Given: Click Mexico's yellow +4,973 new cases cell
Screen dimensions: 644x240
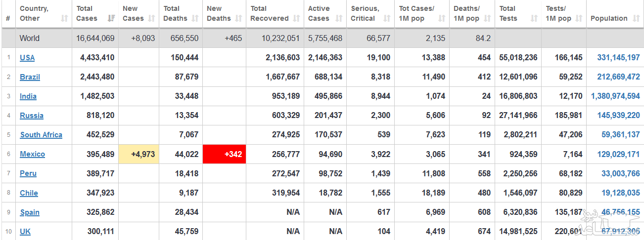Looking at the screenshot, I should tap(138, 154).
